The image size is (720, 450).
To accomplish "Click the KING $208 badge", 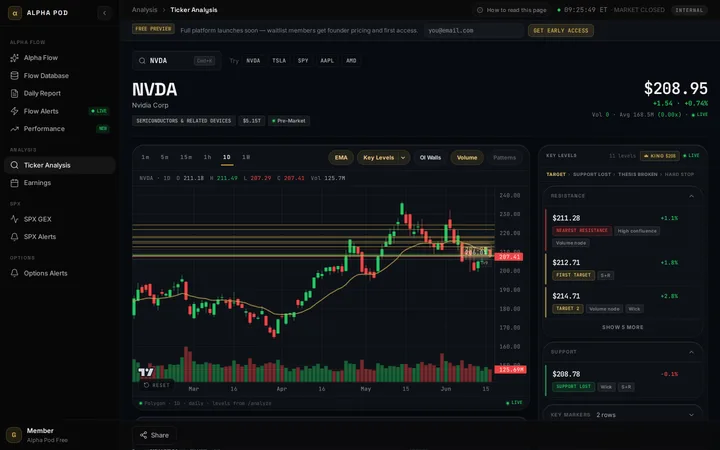I will [659, 156].
